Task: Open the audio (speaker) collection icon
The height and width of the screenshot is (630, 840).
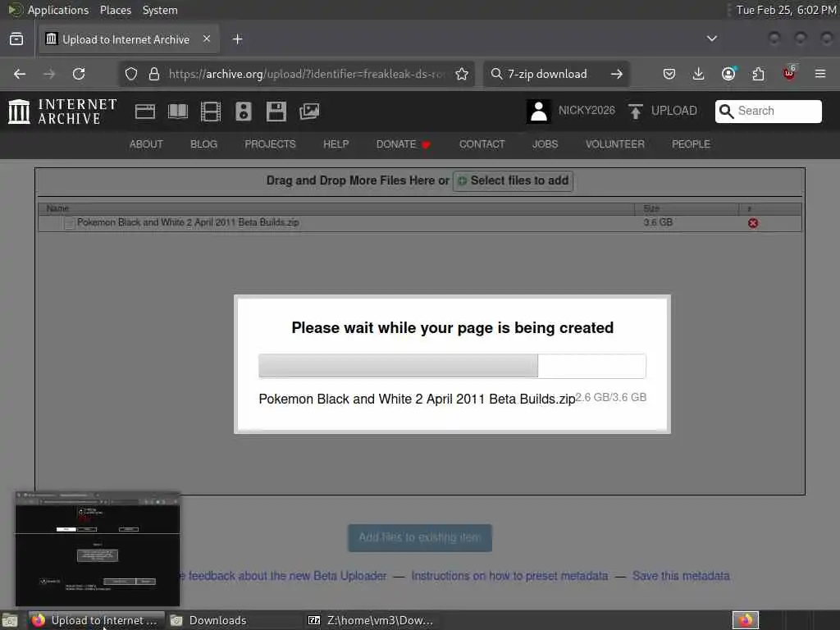Action: [243, 112]
